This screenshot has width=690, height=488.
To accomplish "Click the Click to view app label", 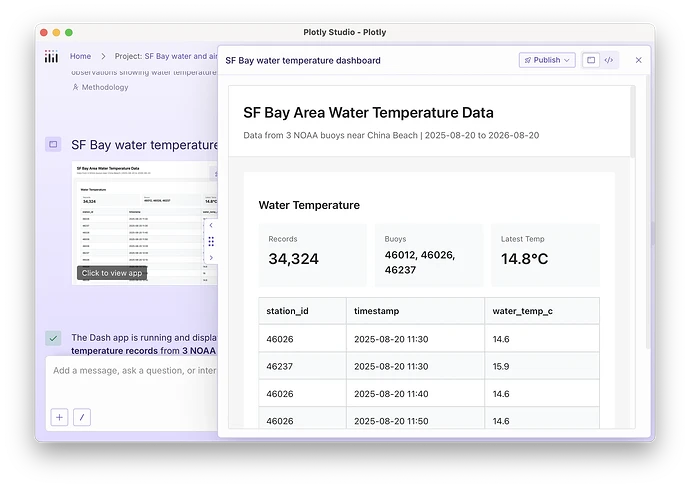I will pyautogui.click(x=112, y=273).
